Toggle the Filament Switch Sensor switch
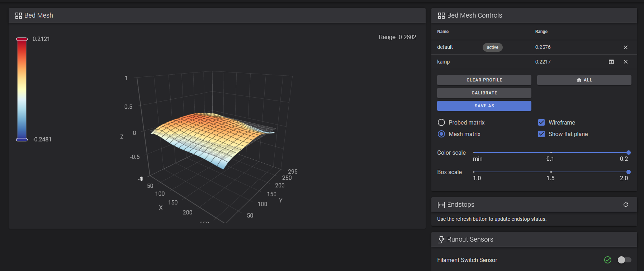Image resolution: width=644 pixels, height=271 pixels. pyautogui.click(x=624, y=260)
